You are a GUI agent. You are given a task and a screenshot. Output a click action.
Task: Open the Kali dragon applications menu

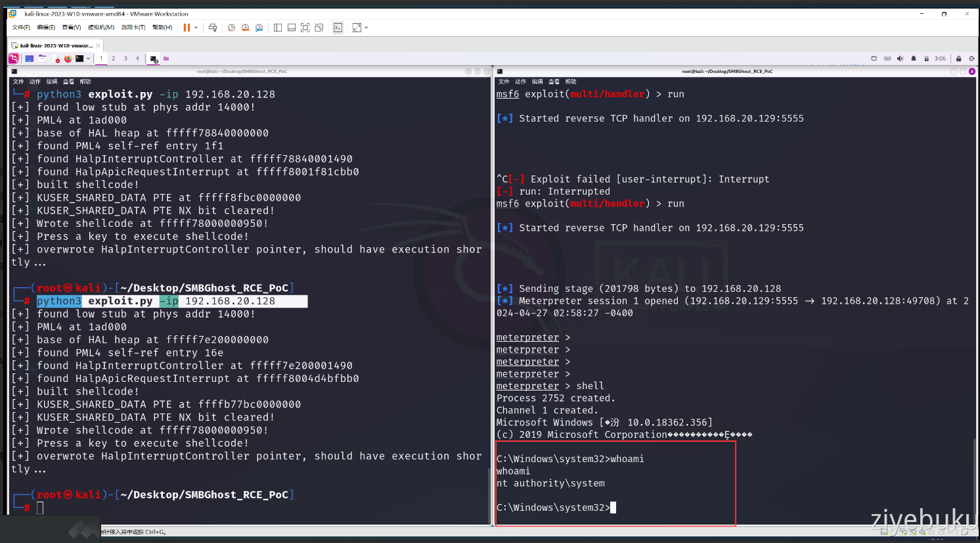13,59
